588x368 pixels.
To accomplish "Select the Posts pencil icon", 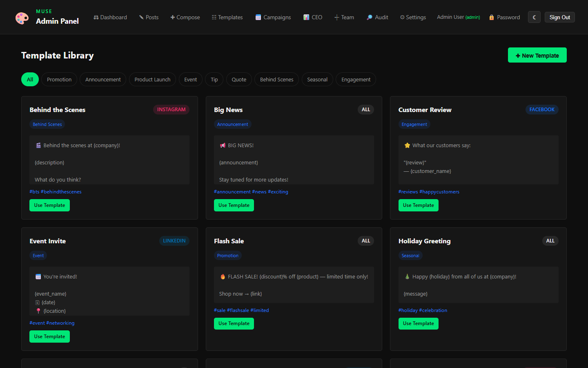I will (140, 17).
